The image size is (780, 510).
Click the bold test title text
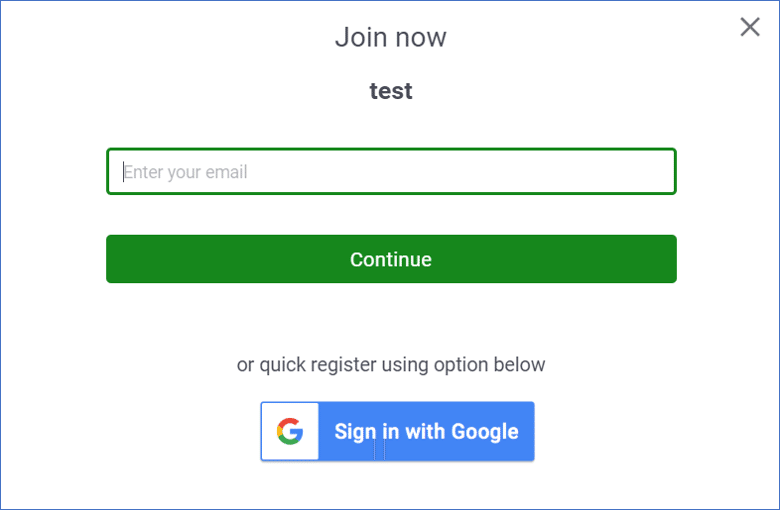391,91
